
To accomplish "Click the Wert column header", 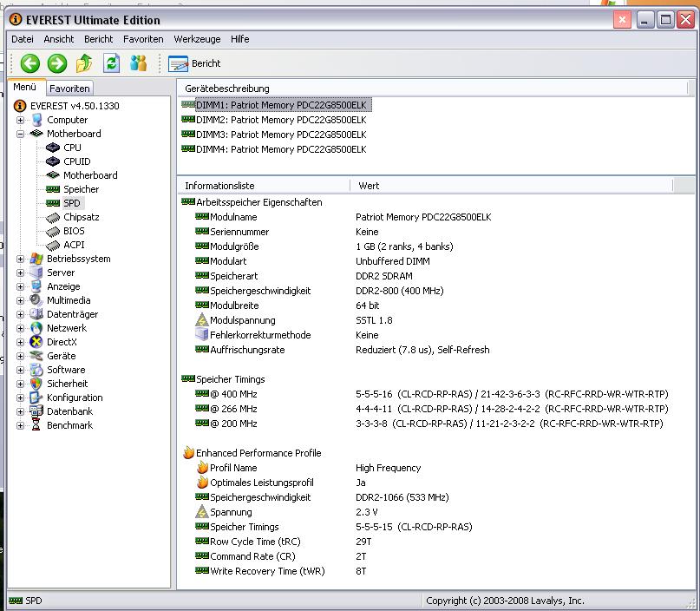I will [x=511, y=186].
